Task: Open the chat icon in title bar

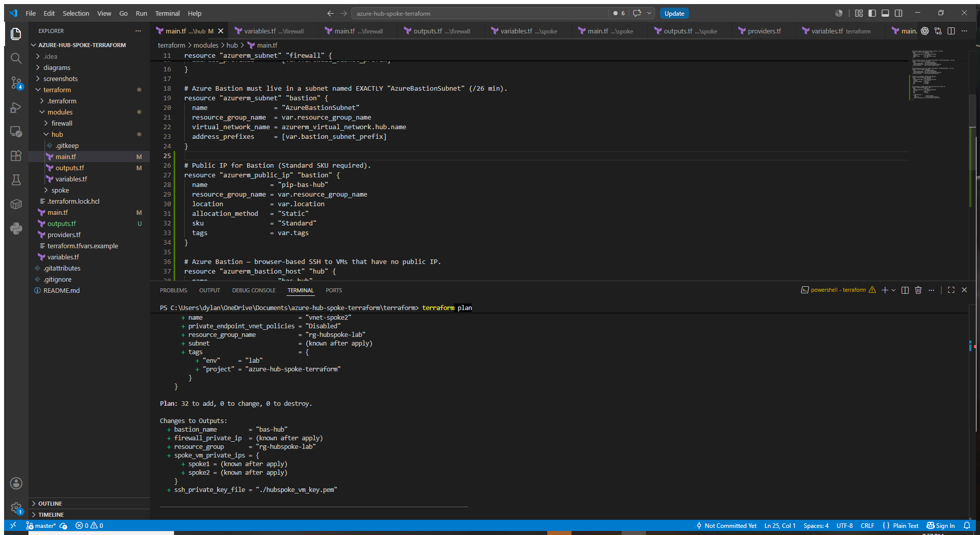Action: pyautogui.click(x=637, y=13)
